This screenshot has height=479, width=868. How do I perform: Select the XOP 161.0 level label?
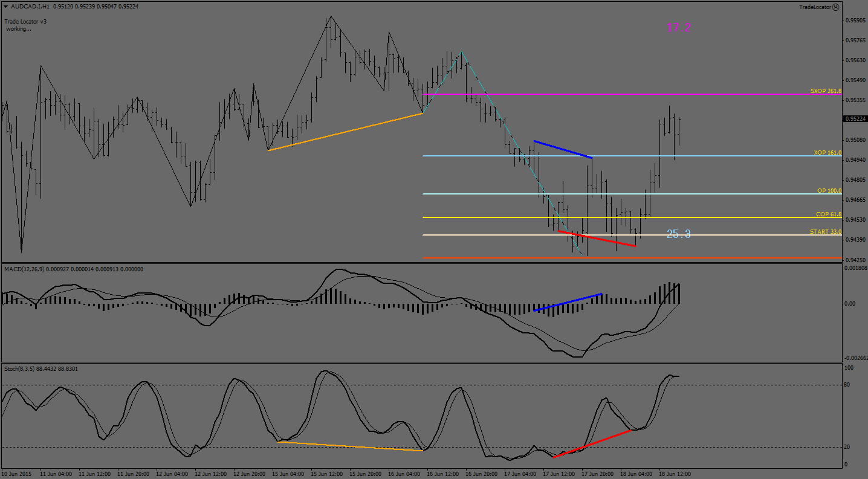click(827, 153)
